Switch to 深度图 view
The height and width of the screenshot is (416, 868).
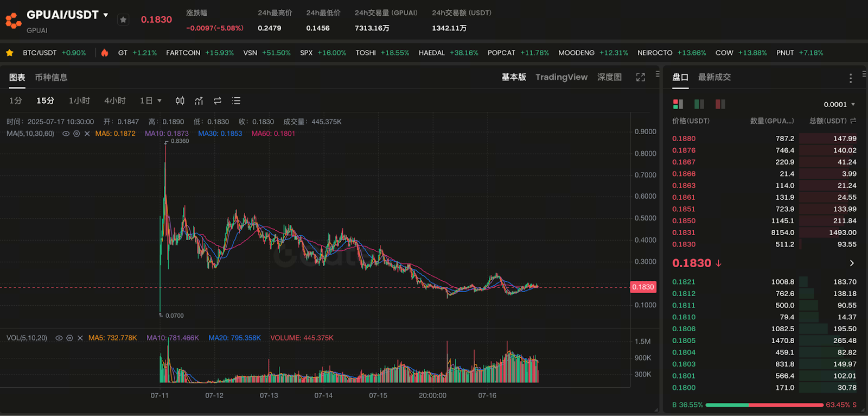click(609, 77)
